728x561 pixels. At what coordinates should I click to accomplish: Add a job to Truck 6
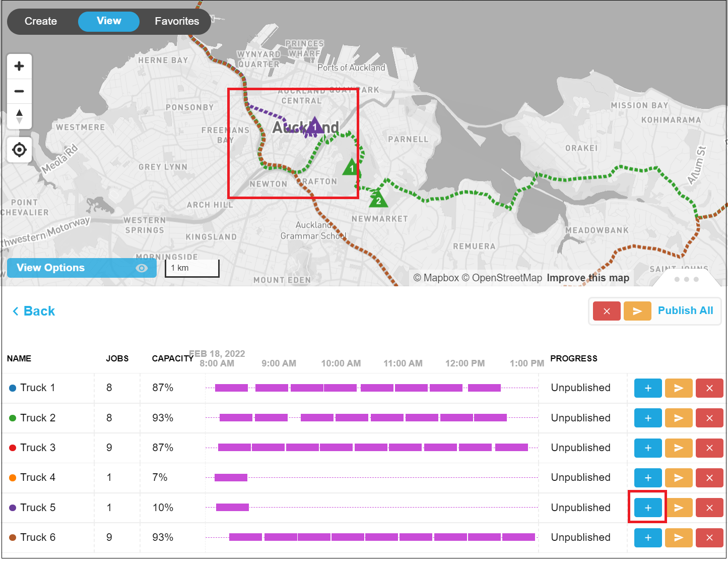tap(648, 537)
